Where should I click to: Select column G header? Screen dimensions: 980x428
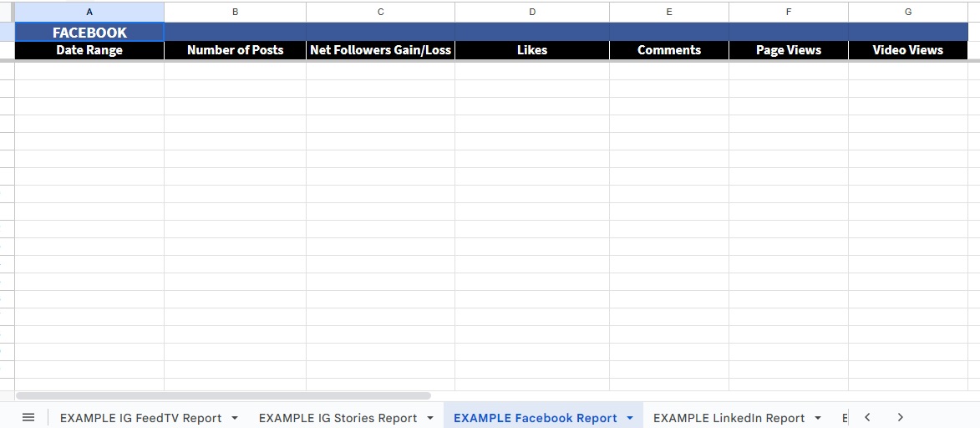coord(907,12)
